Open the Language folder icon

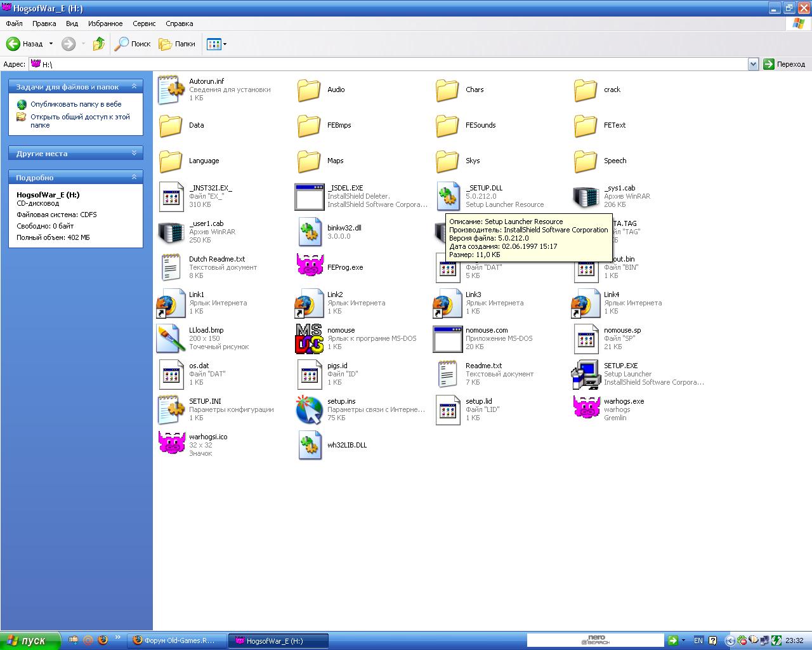(x=171, y=161)
